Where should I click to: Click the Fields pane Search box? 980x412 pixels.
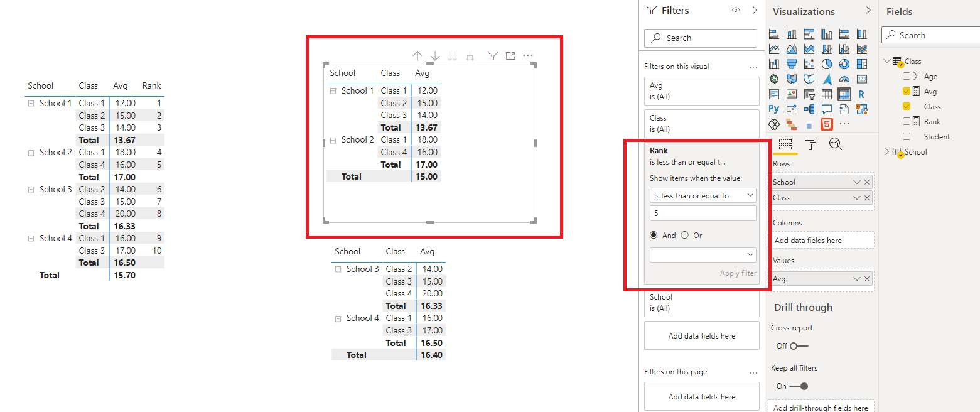pos(931,35)
